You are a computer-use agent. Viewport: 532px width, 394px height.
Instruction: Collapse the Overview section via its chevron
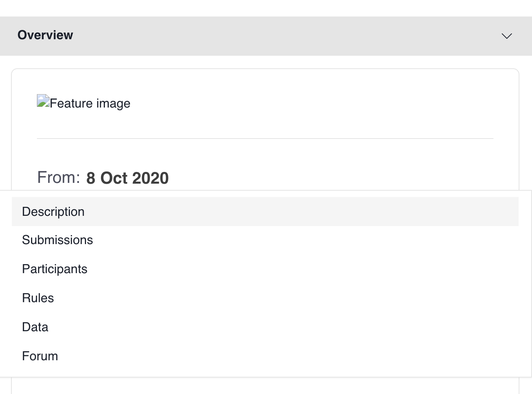click(506, 36)
